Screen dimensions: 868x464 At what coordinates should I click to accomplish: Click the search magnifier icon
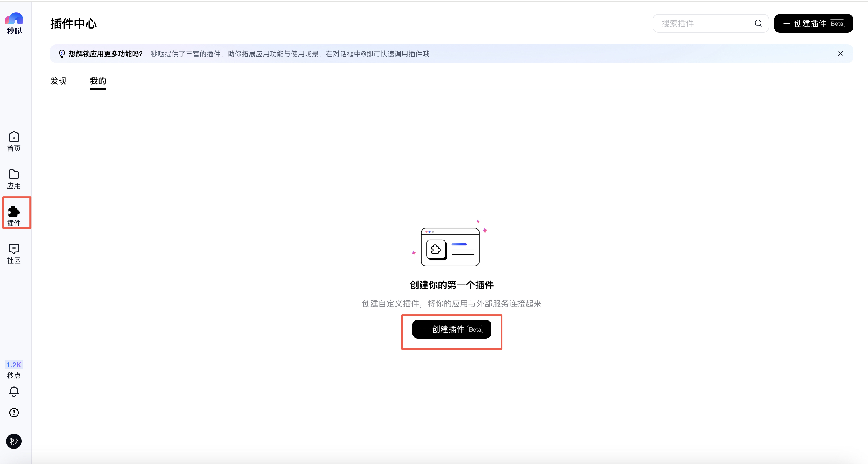tap(758, 23)
